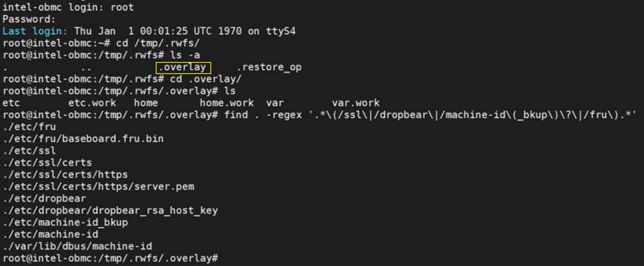Click the ./etc/dropbear directory line
The width and height of the screenshot is (644, 266).
pos(44,199)
